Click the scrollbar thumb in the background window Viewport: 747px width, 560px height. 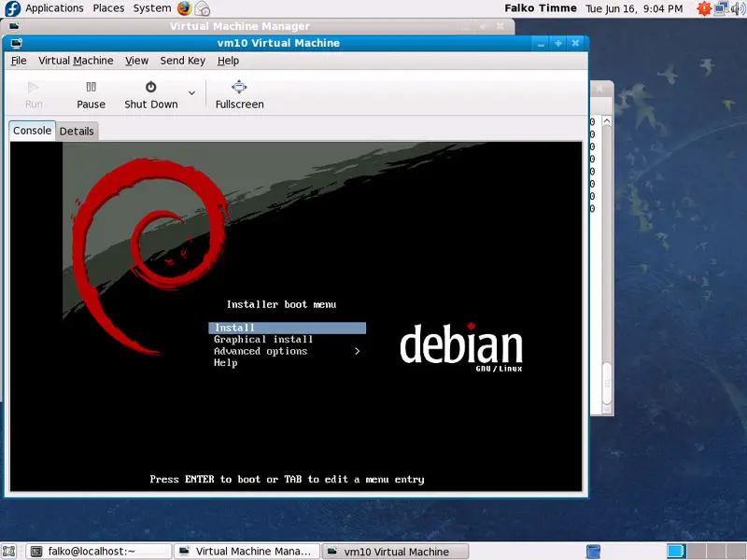click(x=606, y=384)
